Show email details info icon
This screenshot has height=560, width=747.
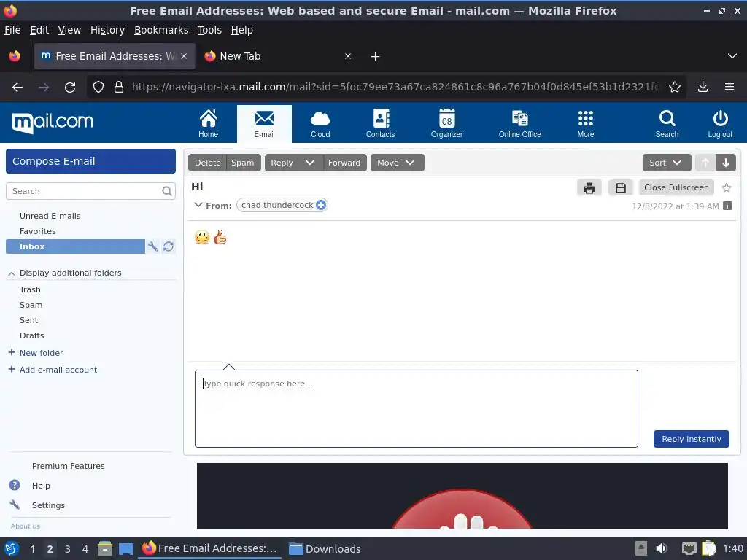[727, 206]
